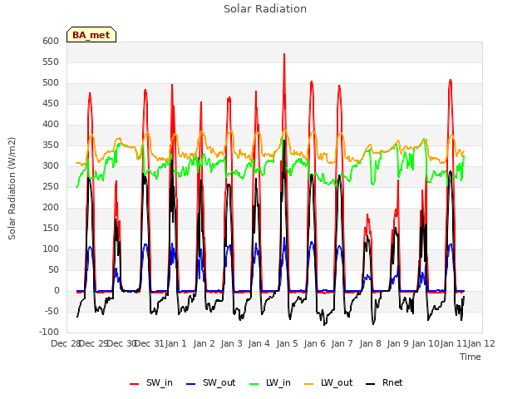The height and width of the screenshot is (399, 532).
Task: Click the 600 y-axis tick label
Action: pyautogui.click(x=51, y=41)
